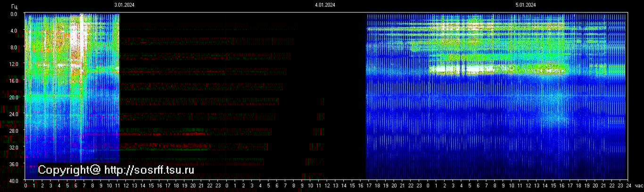The height and width of the screenshot is (192, 644).
Task: Click the 12.0 Hz axis label
Action: 13,64
